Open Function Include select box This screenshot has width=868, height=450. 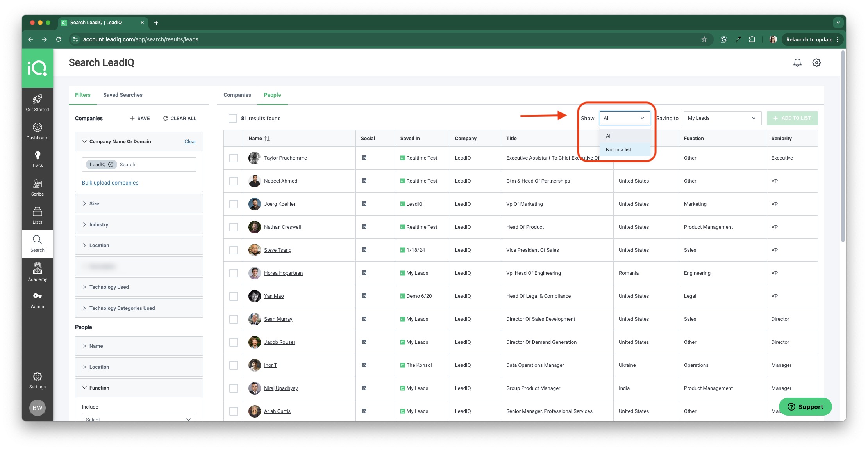pos(139,417)
